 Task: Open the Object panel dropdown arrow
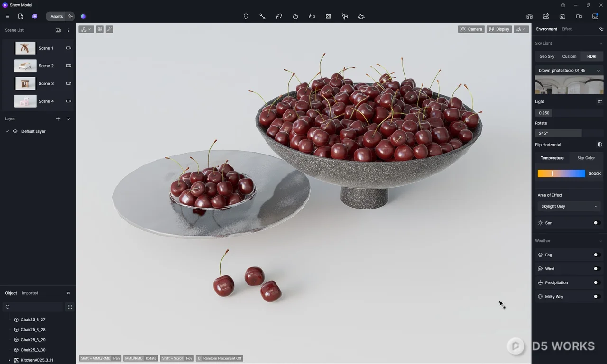(68, 293)
